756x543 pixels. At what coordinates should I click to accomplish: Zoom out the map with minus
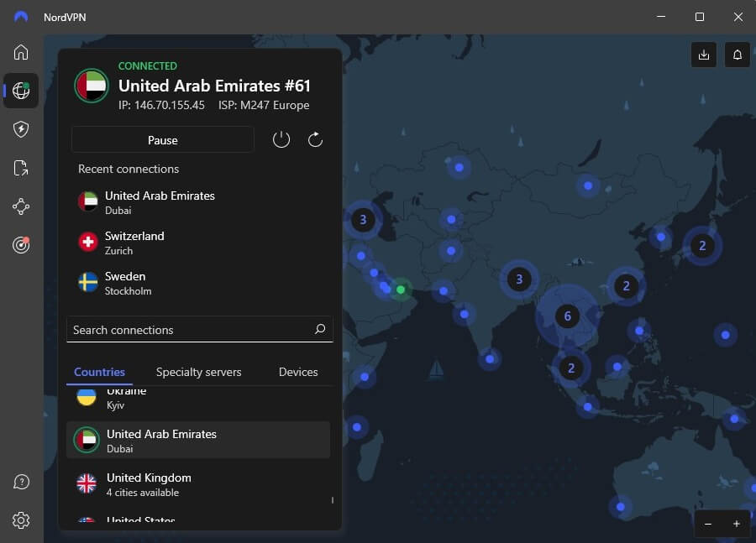[x=708, y=524]
